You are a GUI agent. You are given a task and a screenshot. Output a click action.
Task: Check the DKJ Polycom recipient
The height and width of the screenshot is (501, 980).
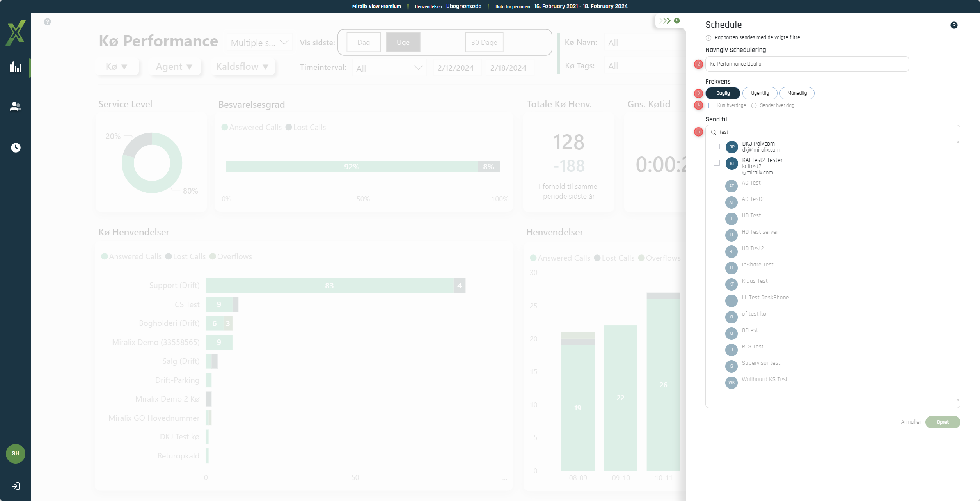(717, 147)
